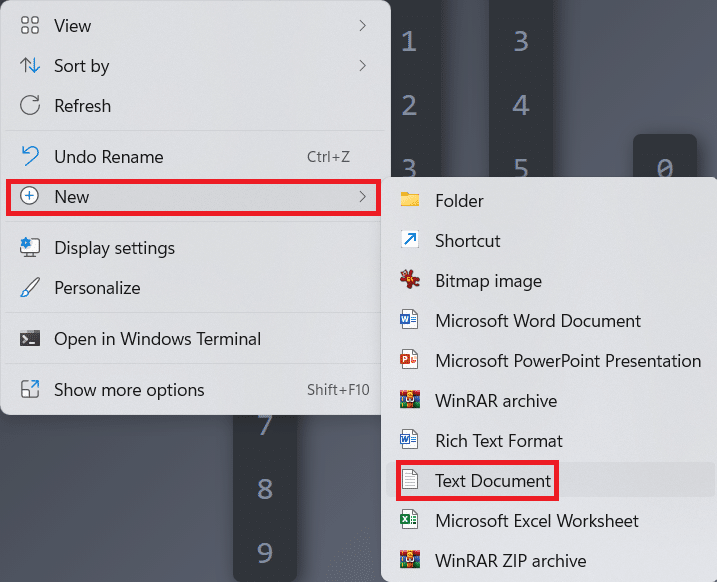Click the Shortcut arrow icon

point(409,240)
